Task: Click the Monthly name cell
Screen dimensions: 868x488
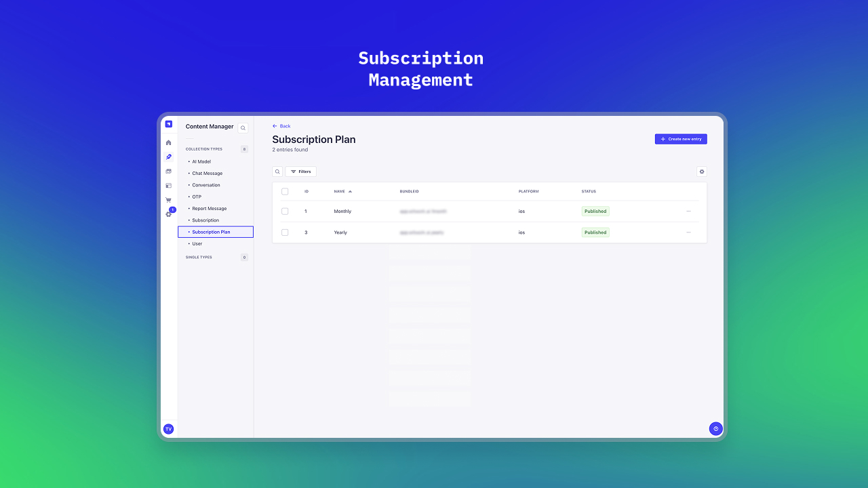Action: tap(342, 211)
